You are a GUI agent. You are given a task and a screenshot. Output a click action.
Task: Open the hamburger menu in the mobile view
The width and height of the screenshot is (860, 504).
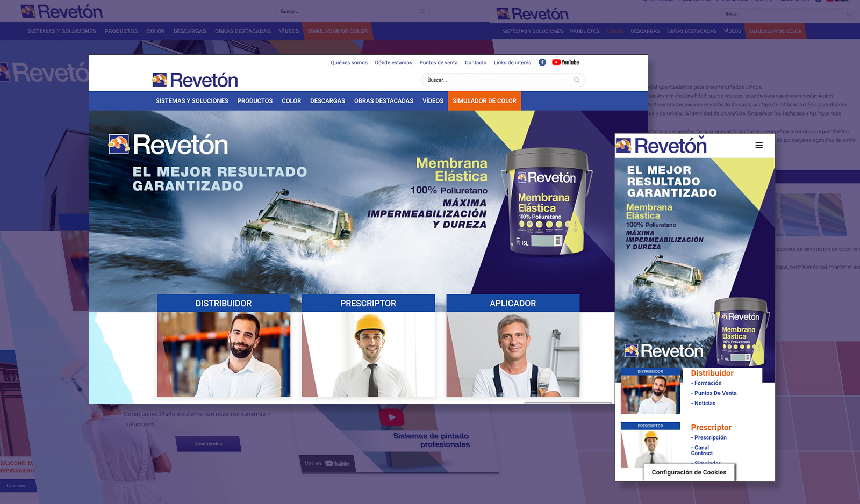[x=759, y=145]
